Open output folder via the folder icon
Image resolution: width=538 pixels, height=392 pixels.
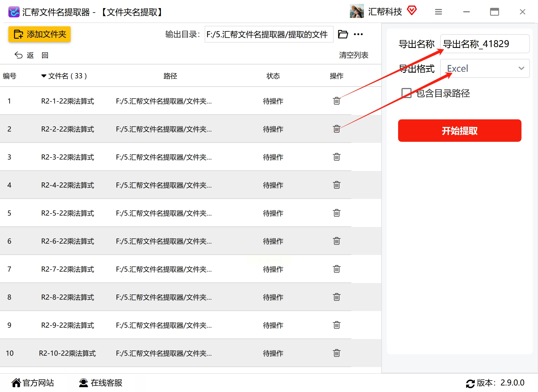(343, 34)
